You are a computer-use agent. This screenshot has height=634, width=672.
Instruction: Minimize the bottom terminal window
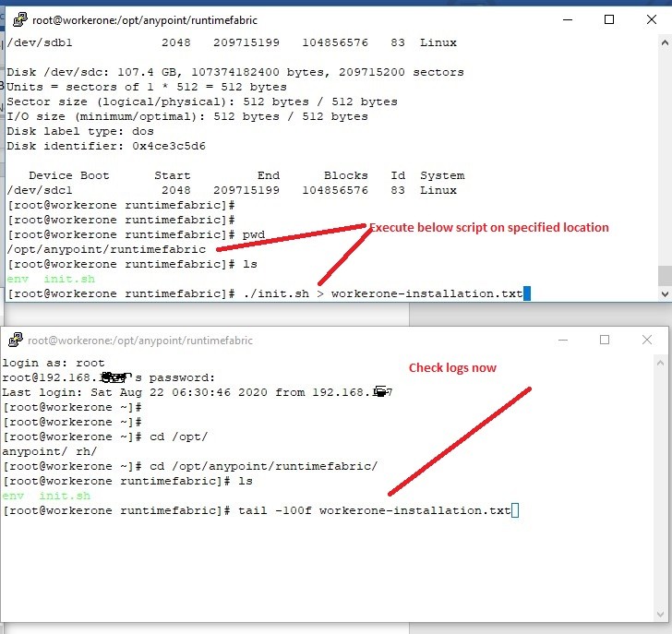point(563,341)
